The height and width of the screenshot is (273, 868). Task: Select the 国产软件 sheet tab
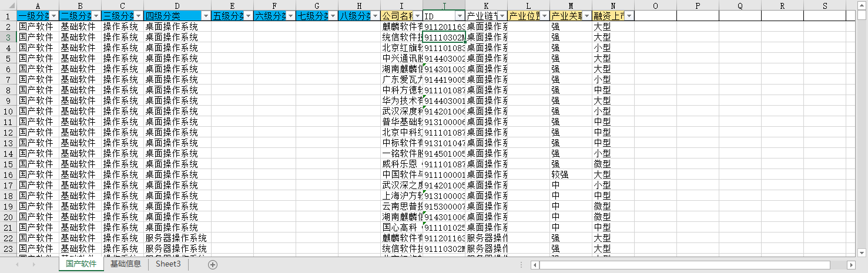click(81, 264)
